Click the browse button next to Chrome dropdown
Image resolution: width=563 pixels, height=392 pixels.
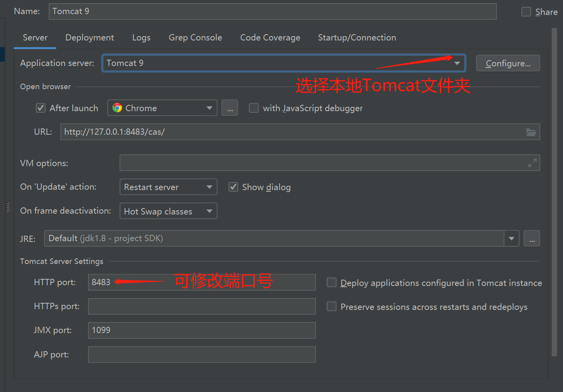pos(230,108)
